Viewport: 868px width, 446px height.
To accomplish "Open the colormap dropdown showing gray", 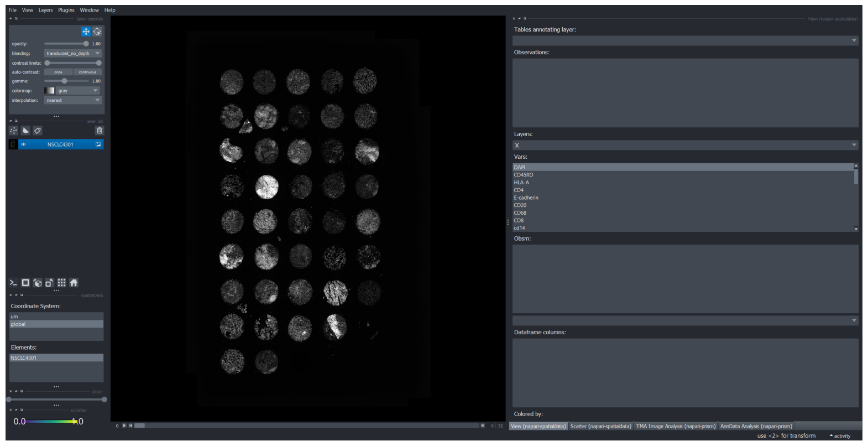I will pos(78,91).
